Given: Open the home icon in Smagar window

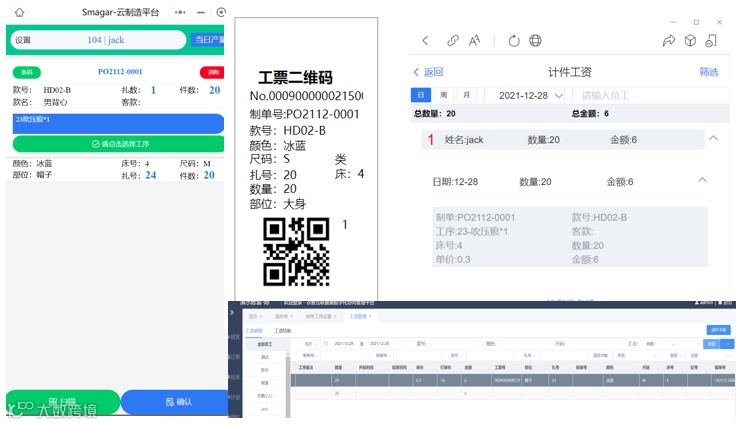Looking at the screenshot, I should coord(19,12).
